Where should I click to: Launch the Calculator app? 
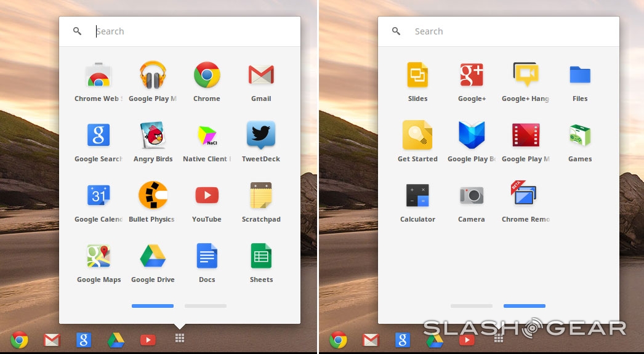tap(417, 196)
